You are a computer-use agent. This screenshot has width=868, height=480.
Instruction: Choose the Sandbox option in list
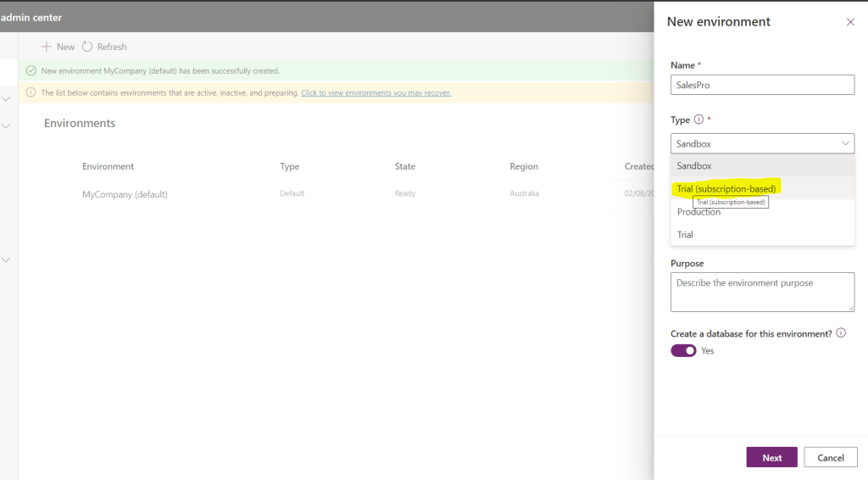point(694,166)
